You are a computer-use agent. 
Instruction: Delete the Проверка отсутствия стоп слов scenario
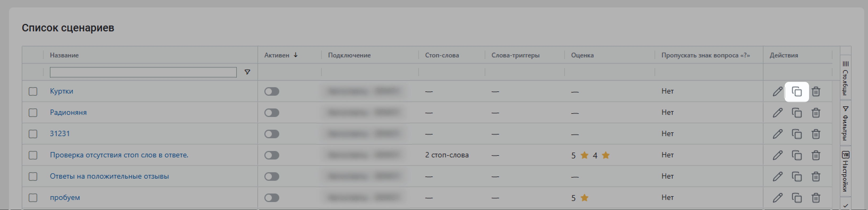coord(816,155)
